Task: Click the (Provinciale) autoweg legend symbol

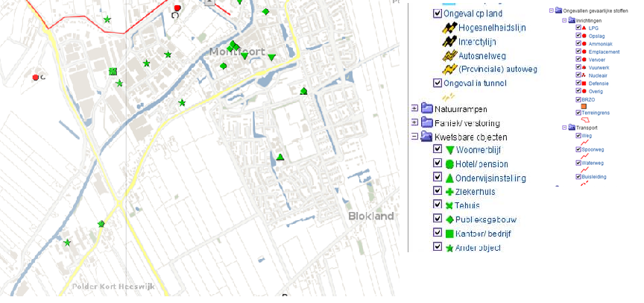Action: 449,69
